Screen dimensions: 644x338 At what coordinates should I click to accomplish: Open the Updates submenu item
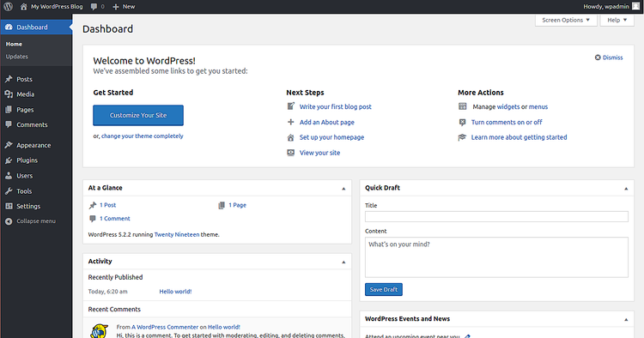17,57
